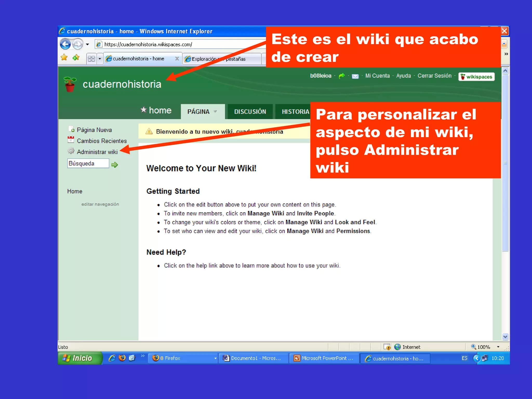Click the 100% zoom magnifier icon
This screenshot has width=532, height=399.
pos(473,347)
